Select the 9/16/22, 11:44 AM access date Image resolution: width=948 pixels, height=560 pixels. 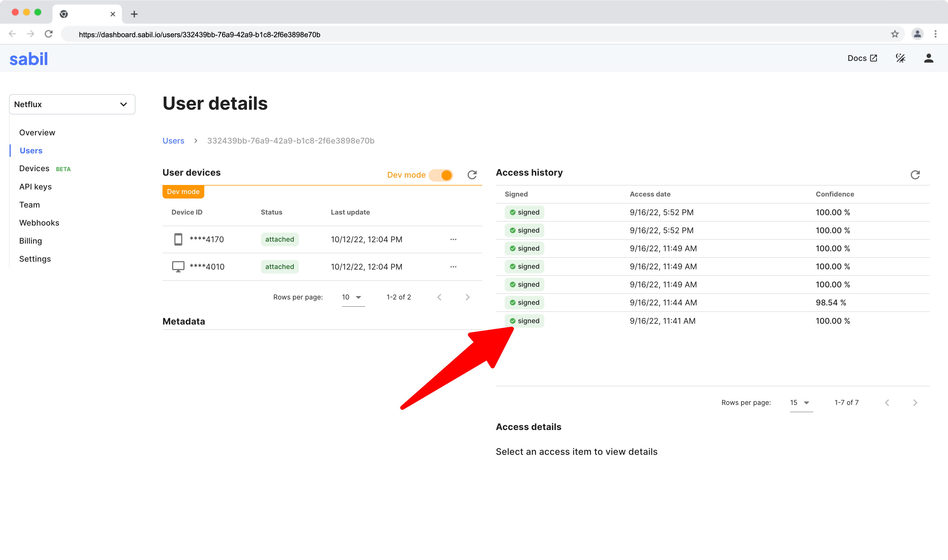(663, 303)
